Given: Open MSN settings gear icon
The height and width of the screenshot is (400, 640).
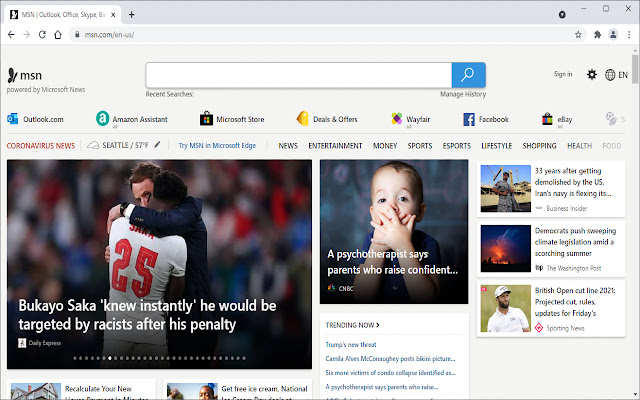Looking at the screenshot, I should (x=591, y=74).
